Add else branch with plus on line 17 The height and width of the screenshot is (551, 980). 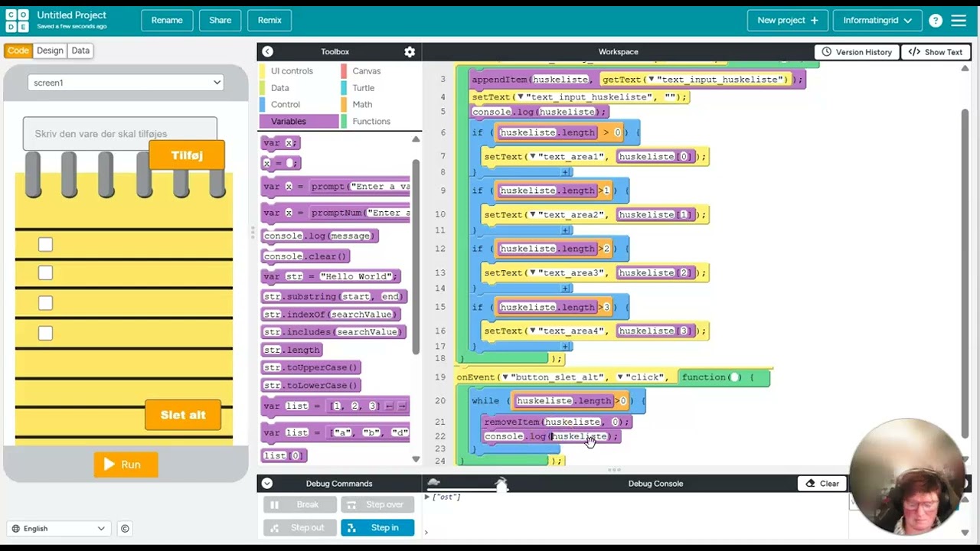click(566, 347)
